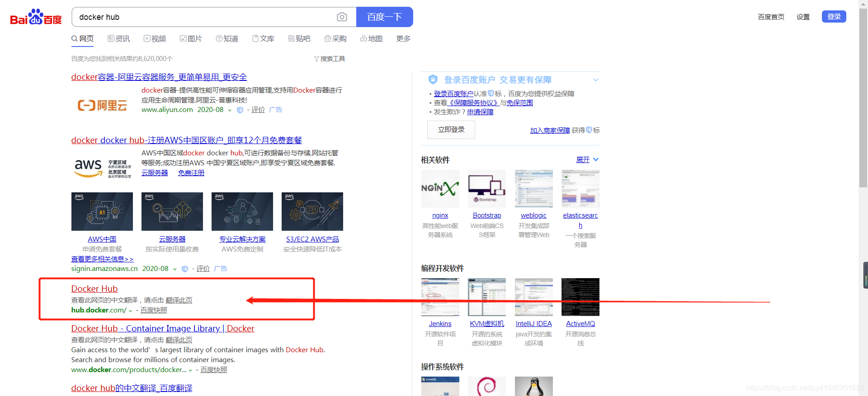Open the Docker Hub search result

(94, 289)
